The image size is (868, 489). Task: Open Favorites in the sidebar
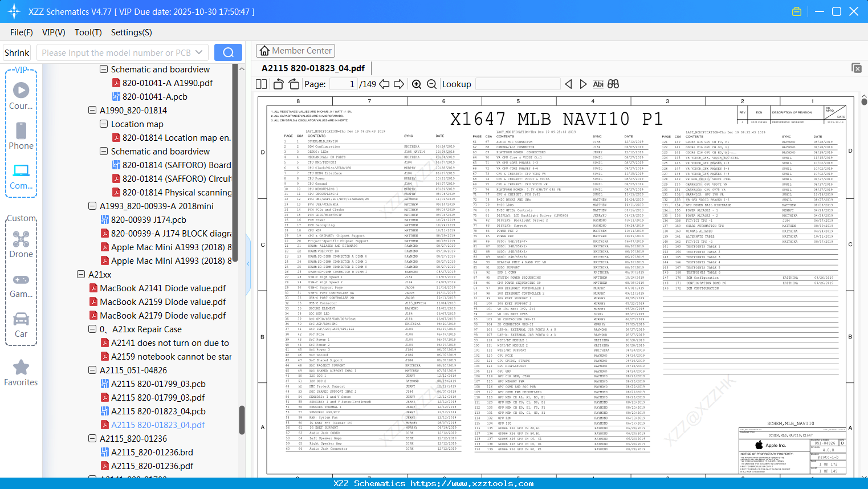[21, 373]
